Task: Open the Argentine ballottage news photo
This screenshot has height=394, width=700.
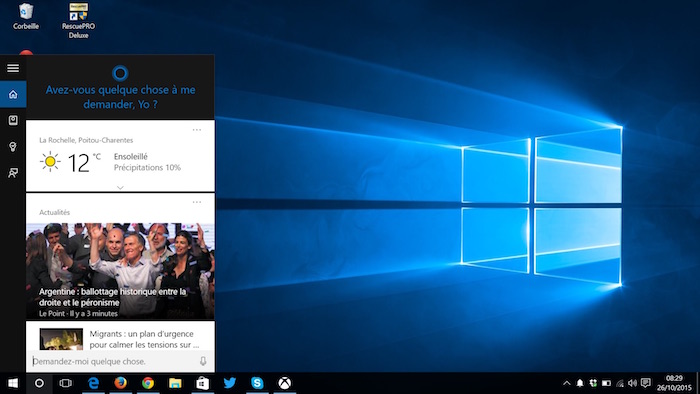Action: click(120, 271)
